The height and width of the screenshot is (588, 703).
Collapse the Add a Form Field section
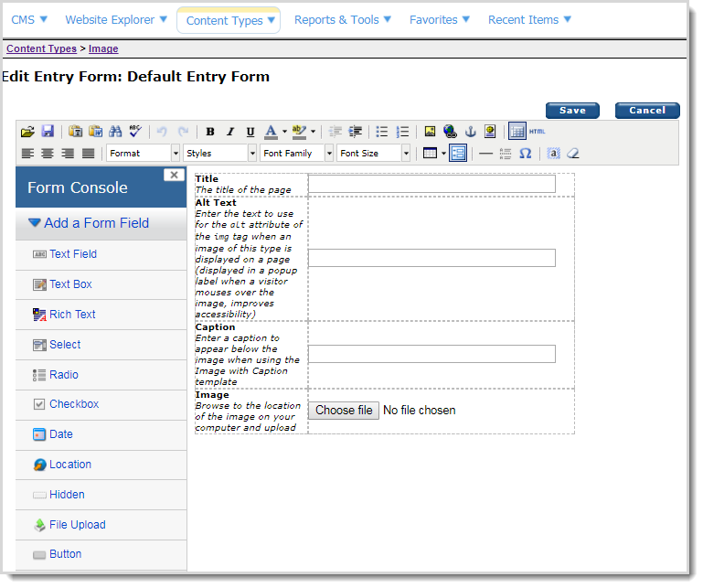[x=101, y=224]
